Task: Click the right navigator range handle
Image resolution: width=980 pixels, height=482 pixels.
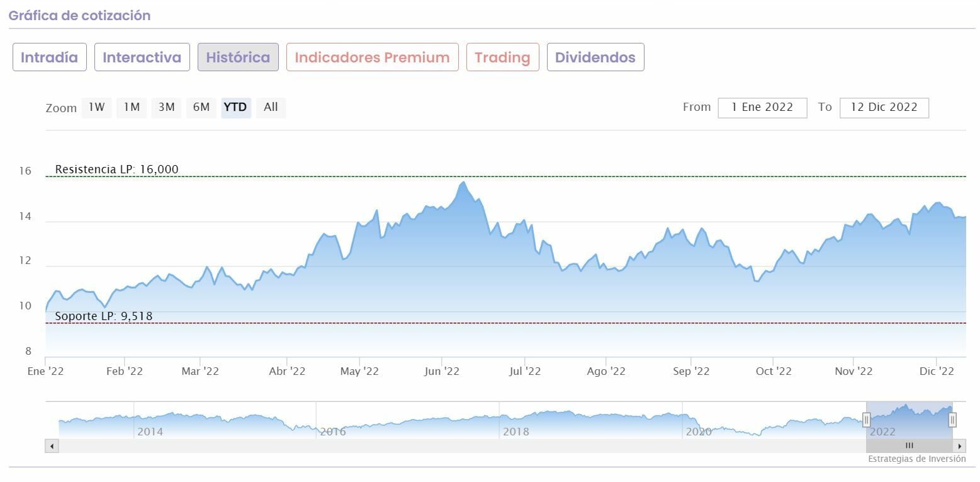Action: pyautogui.click(x=952, y=420)
